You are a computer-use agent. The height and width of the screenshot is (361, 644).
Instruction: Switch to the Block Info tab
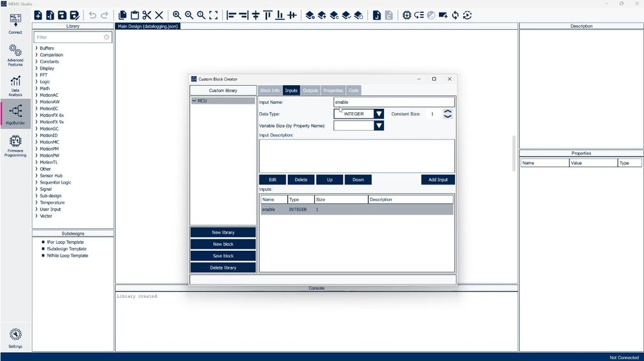[x=270, y=90]
